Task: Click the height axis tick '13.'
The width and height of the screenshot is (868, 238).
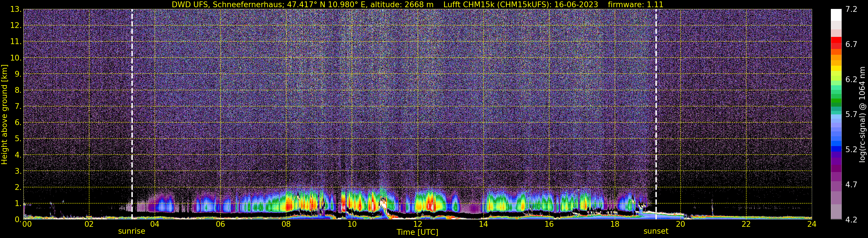Action: [16, 10]
